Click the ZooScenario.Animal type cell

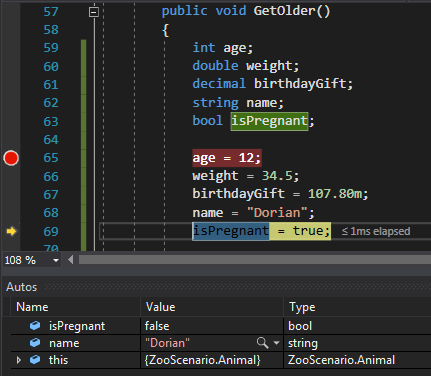(x=341, y=360)
